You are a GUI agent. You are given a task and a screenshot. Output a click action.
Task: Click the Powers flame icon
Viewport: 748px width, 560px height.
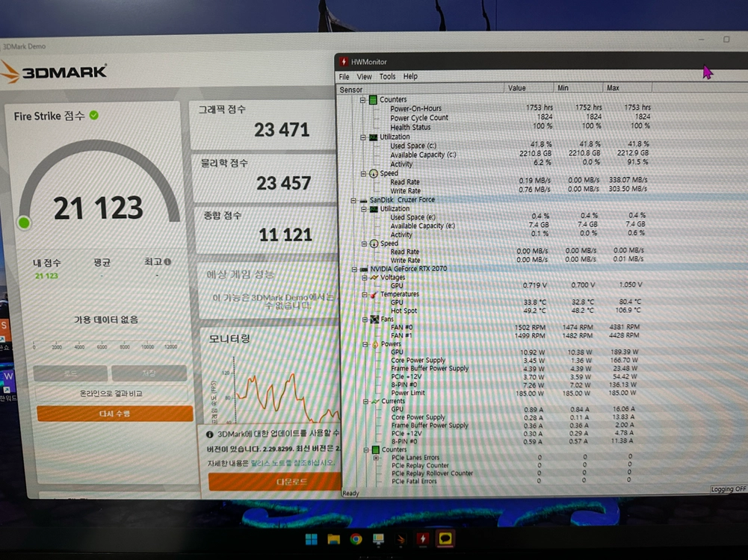[x=375, y=344]
